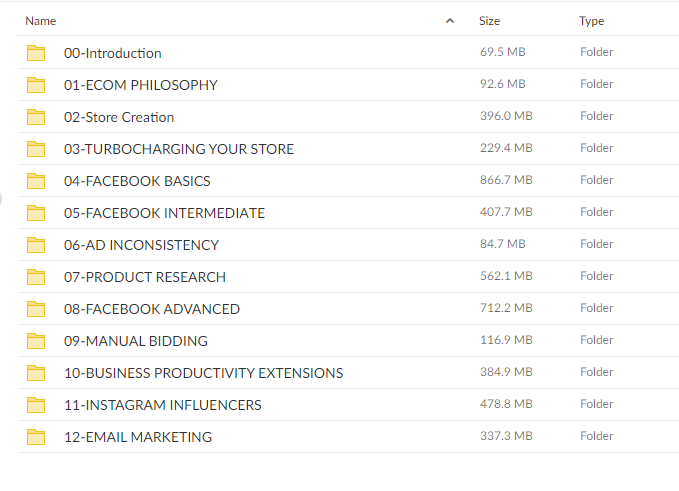Click folder icon for 04-FACEBOOK BASICS
679x491 pixels.
[36, 181]
